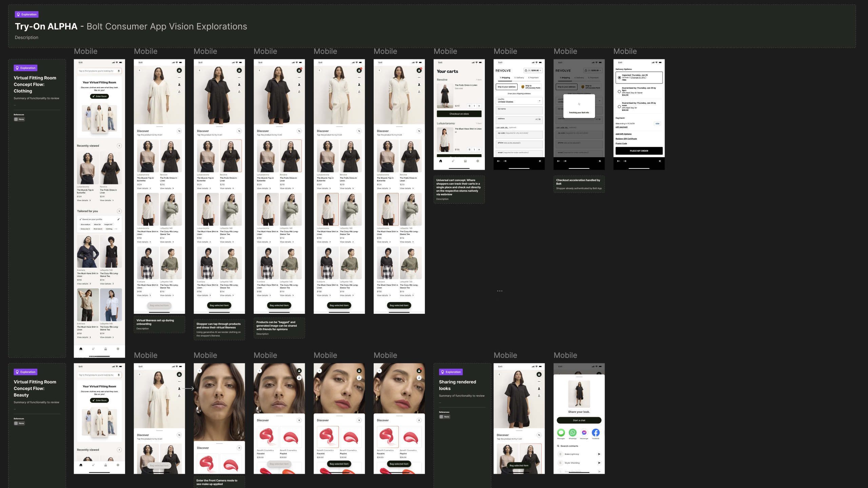Select the OnTrac FREE delivery radio button
This screenshot has width=868, height=488.
[619, 78]
